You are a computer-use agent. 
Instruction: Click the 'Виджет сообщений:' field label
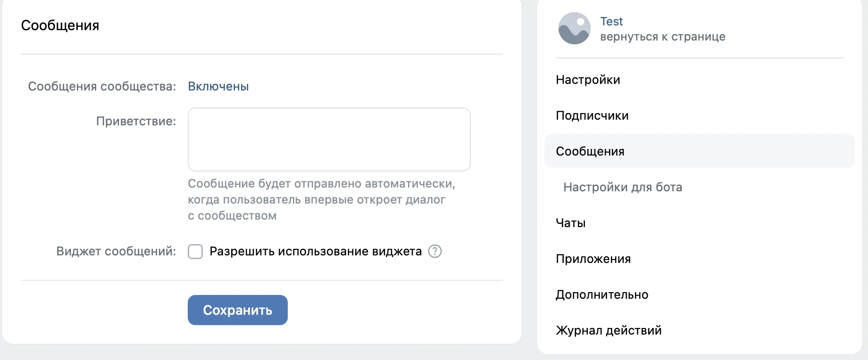click(116, 252)
